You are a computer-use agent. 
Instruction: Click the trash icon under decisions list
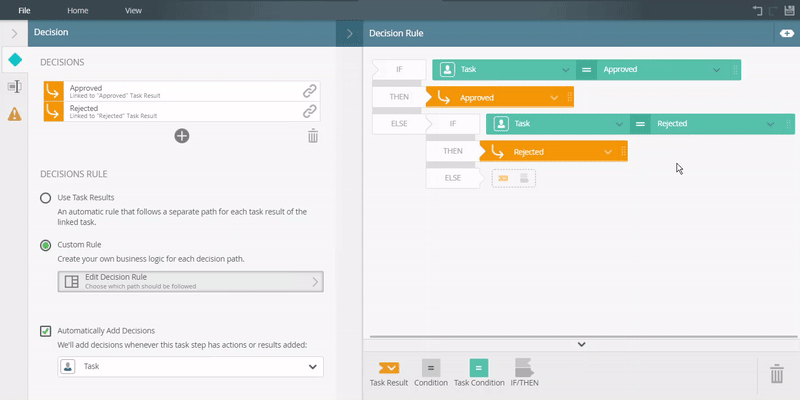(313, 136)
